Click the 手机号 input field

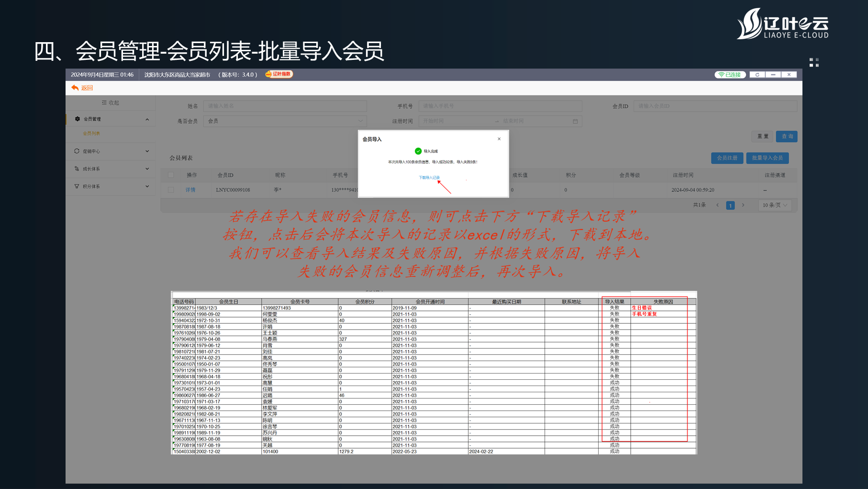pyautogui.click(x=501, y=106)
